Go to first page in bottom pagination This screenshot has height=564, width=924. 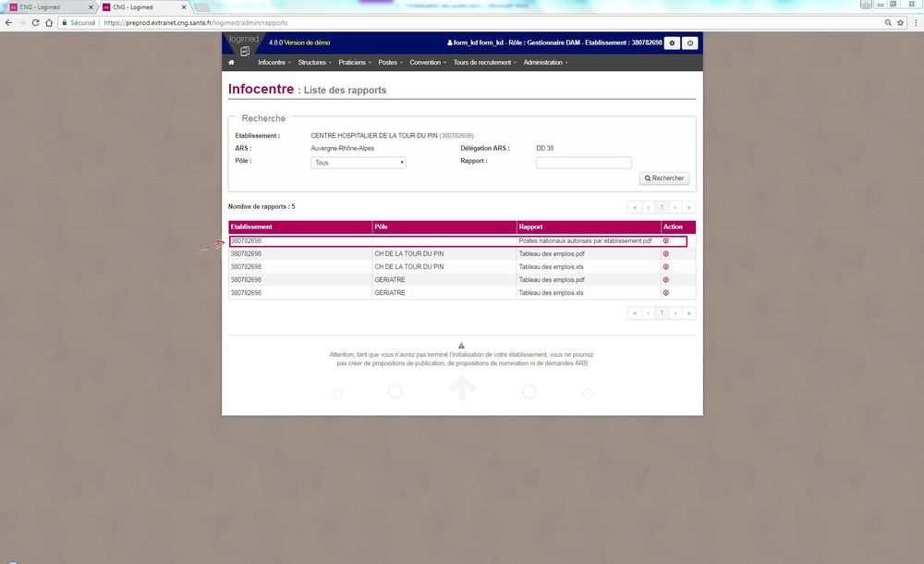[x=635, y=313]
